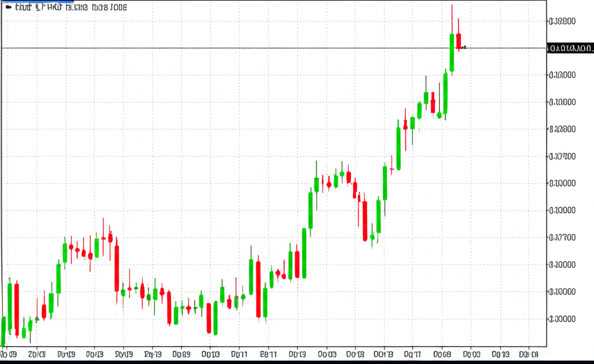The height and width of the screenshot is (364, 594).
Task: Click the long red candle ending the early rally
Action: coord(117,268)
